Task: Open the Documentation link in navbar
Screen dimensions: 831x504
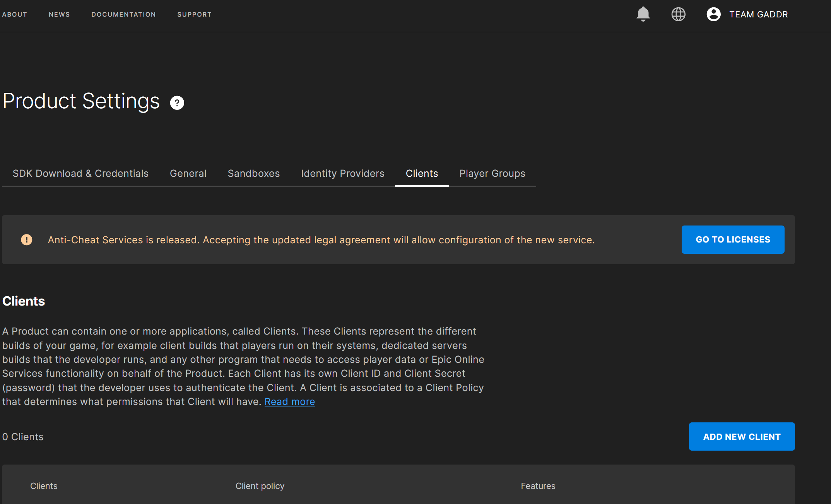Action: (x=123, y=14)
